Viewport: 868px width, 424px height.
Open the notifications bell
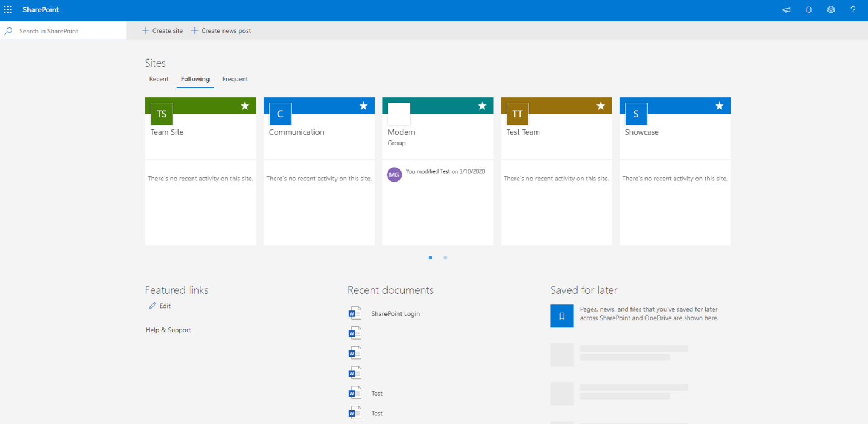click(x=808, y=10)
